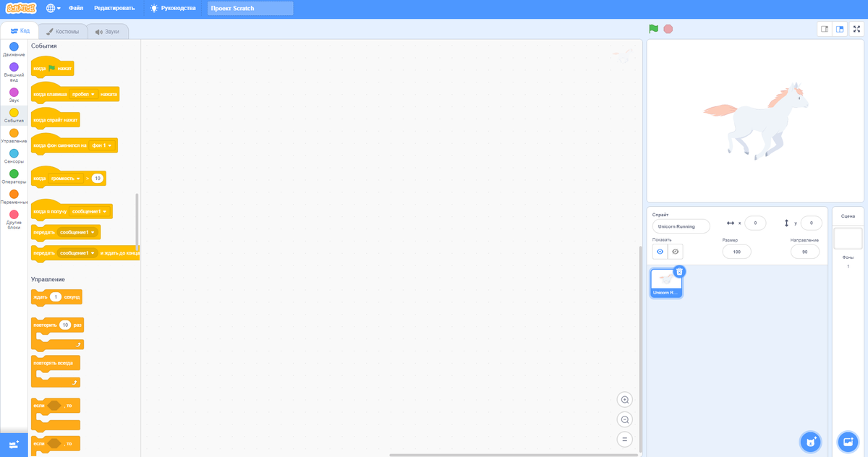The width and height of the screenshot is (868, 457).
Task: Click the choose a sprite button
Action: pyautogui.click(x=810, y=441)
